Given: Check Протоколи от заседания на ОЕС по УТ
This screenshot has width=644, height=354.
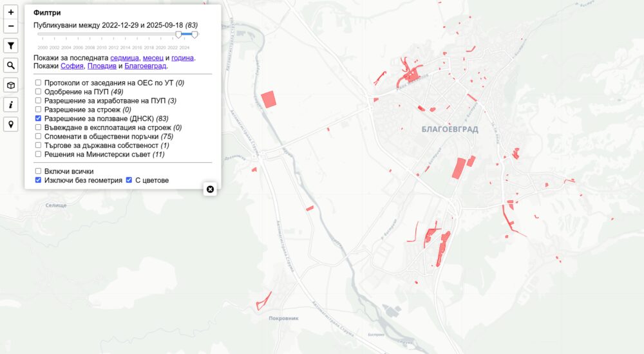Looking at the screenshot, I should (38, 82).
